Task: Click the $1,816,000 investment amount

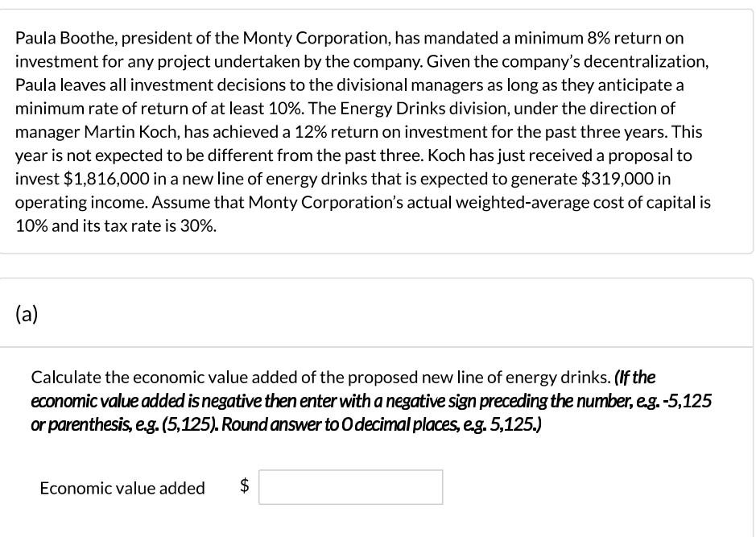Action: pyautogui.click(x=106, y=179)
